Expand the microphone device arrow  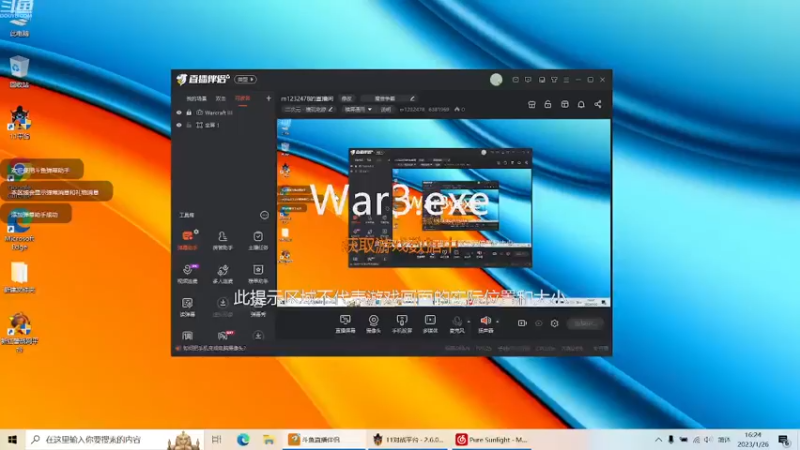point(469,321)
